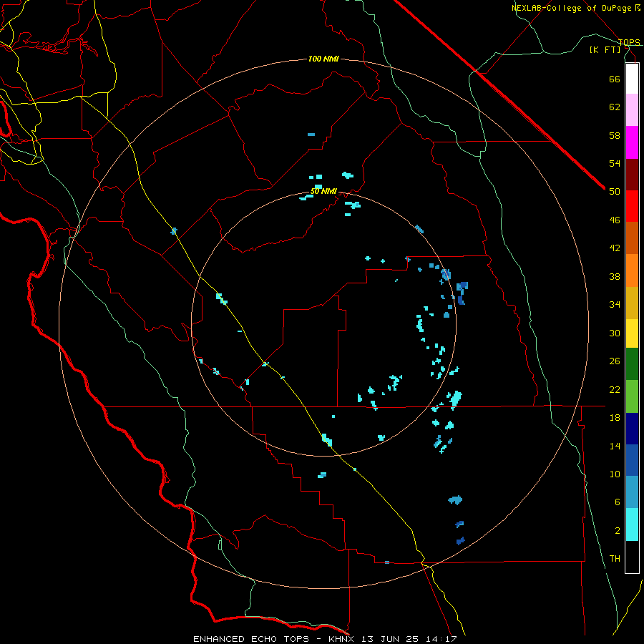Click the legend value '2'
Screen dimensions: 644x644
[618, 531]
